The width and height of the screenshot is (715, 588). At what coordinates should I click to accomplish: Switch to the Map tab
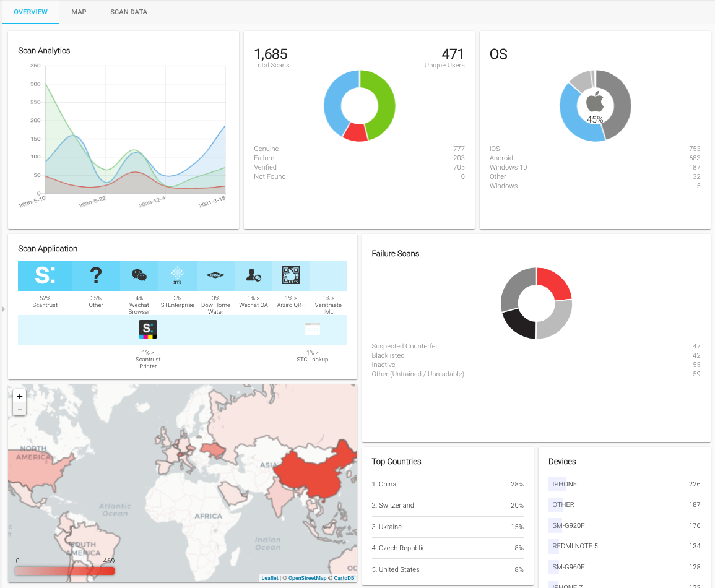tap(79, 12)
